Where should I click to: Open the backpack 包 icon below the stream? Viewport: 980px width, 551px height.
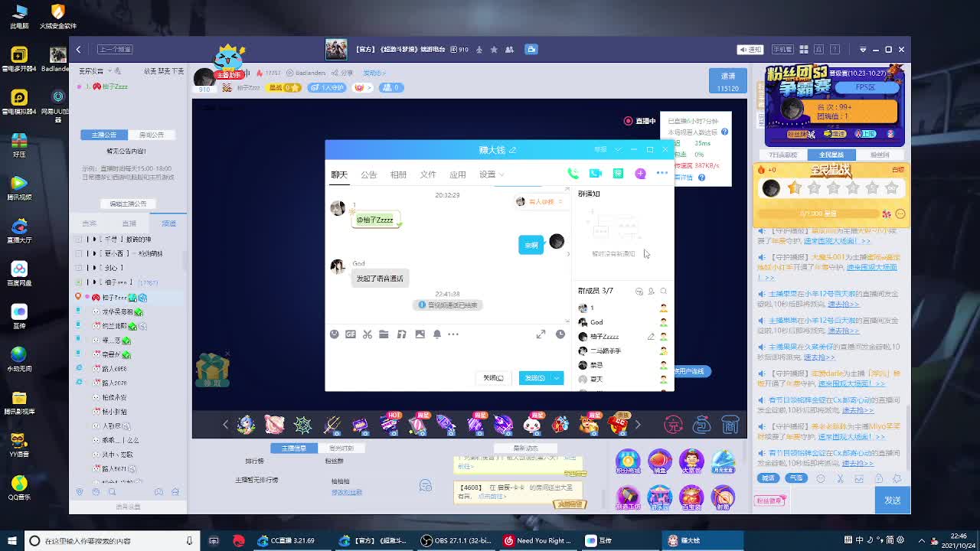701,424
